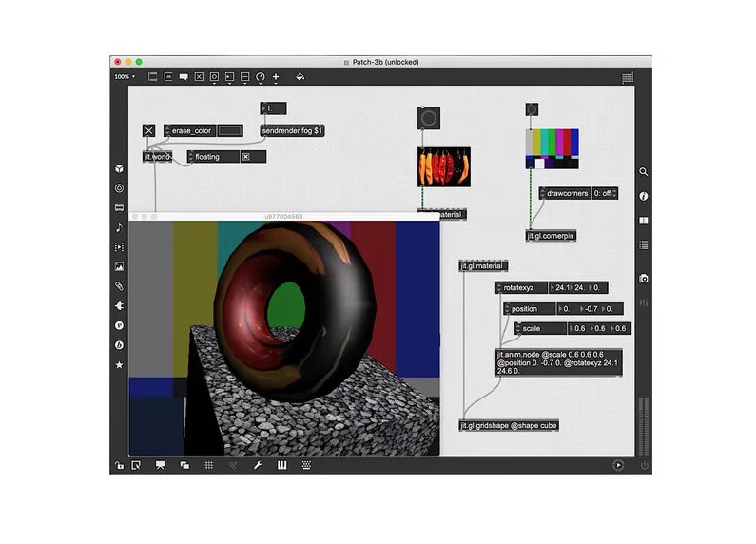Click the large round button above chili image

click(x=429, y=118)
